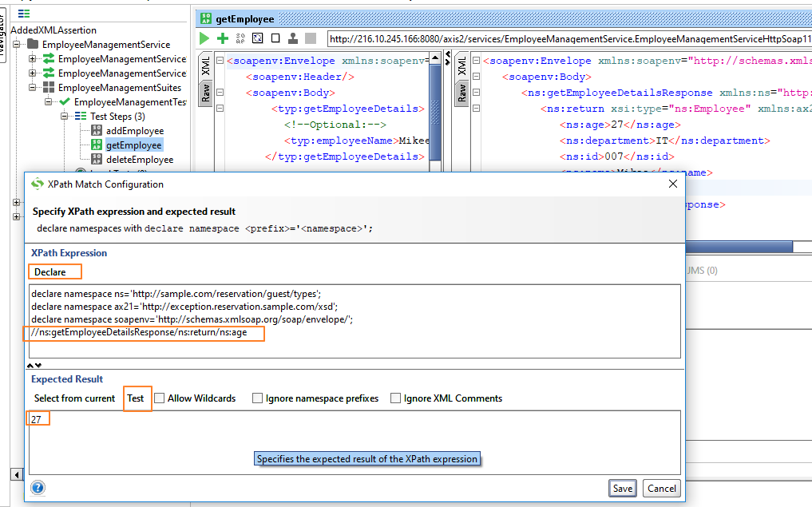Enable Ignore XML Comments
The width and height of the screenshot is (812, 507).
click(395, 398)
